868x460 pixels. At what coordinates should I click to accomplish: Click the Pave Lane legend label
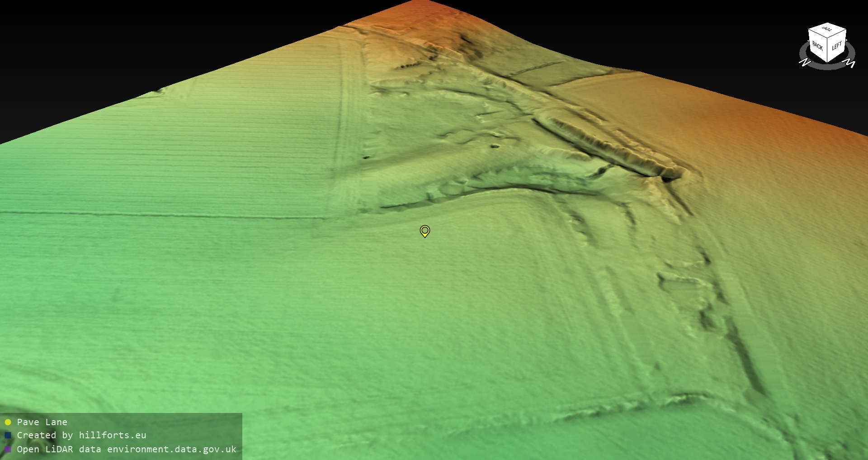coord(42,422)
